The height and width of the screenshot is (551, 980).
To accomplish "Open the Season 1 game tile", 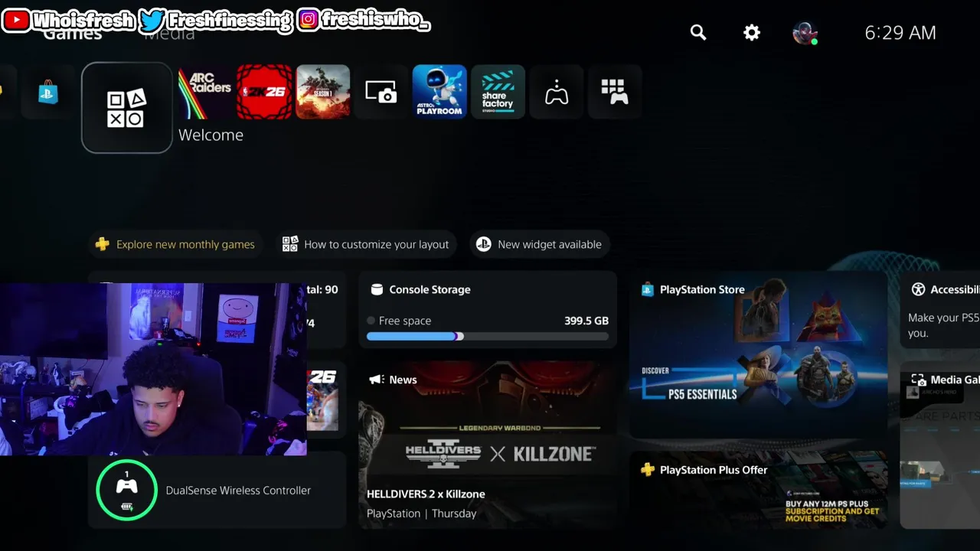I will [323, 92].
